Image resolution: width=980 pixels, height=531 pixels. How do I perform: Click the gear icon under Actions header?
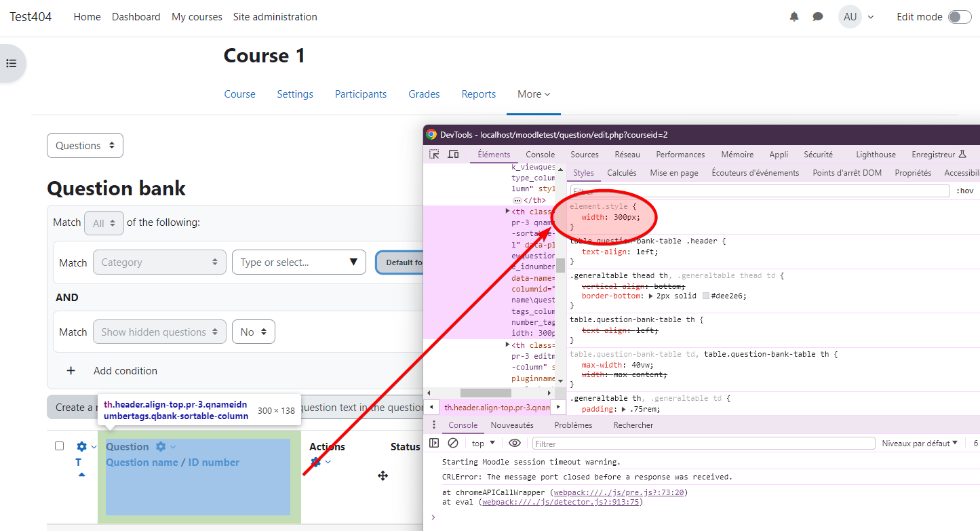315,462
